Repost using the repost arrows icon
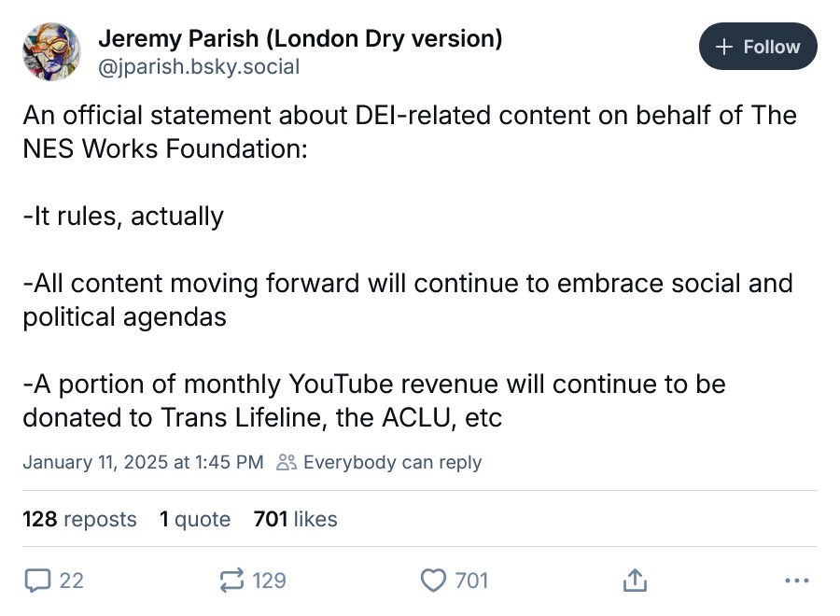This screenshot has width=840, height=616. (232, 581)
